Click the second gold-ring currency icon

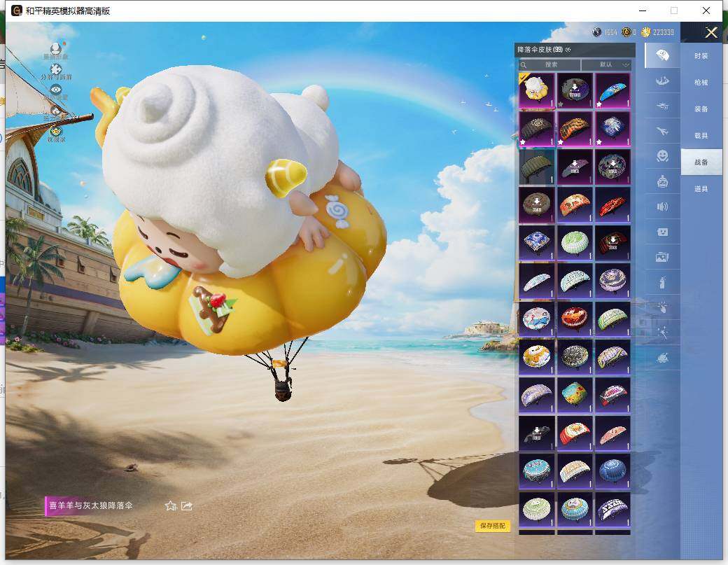(626, 32)
